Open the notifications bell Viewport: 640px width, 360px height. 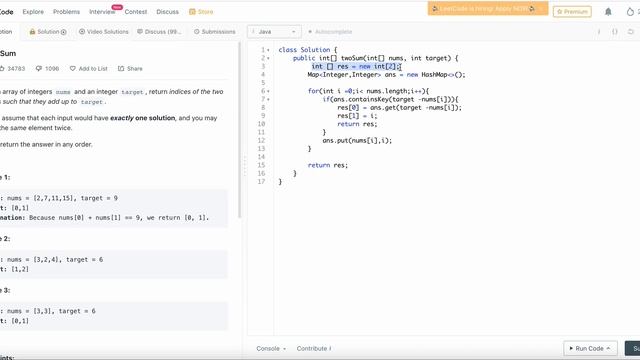click(x=608, y=12)
